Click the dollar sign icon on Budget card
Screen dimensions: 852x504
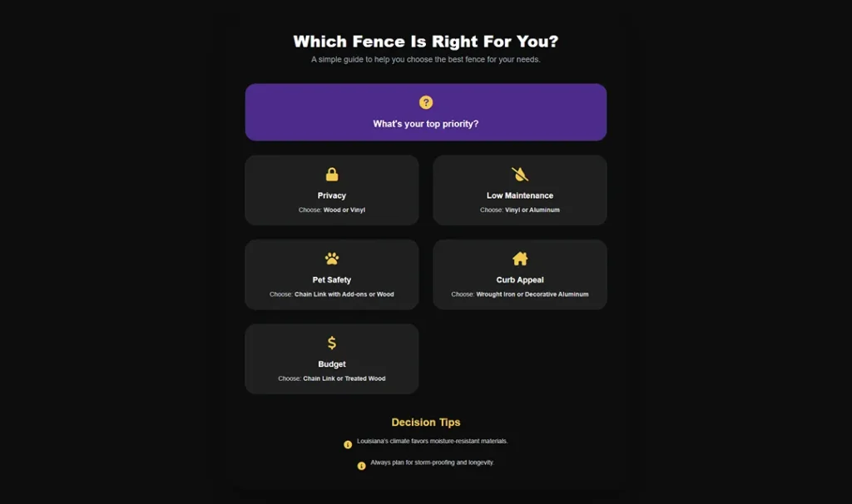click(331, 343)
